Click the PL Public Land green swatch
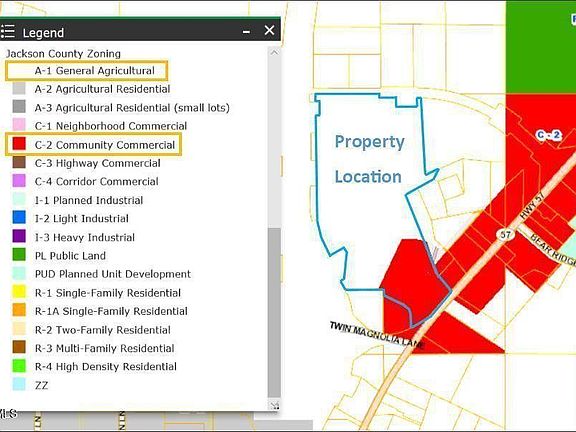Viewport: 576px width, 432px height. click(x=19, y=255)
